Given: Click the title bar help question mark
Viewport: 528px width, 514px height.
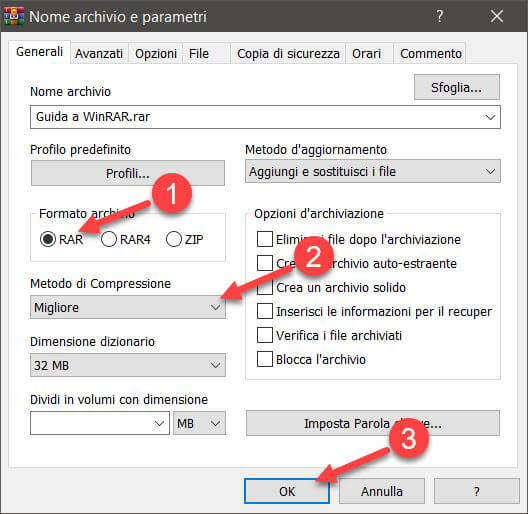Looking at the screenshot, I should tap(439, 16).
